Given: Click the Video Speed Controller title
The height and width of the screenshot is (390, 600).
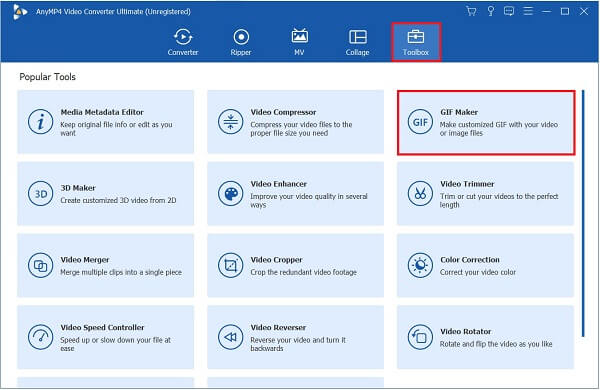Looking at the screenshot, I should pyautogui.click(x=102, y=327).
